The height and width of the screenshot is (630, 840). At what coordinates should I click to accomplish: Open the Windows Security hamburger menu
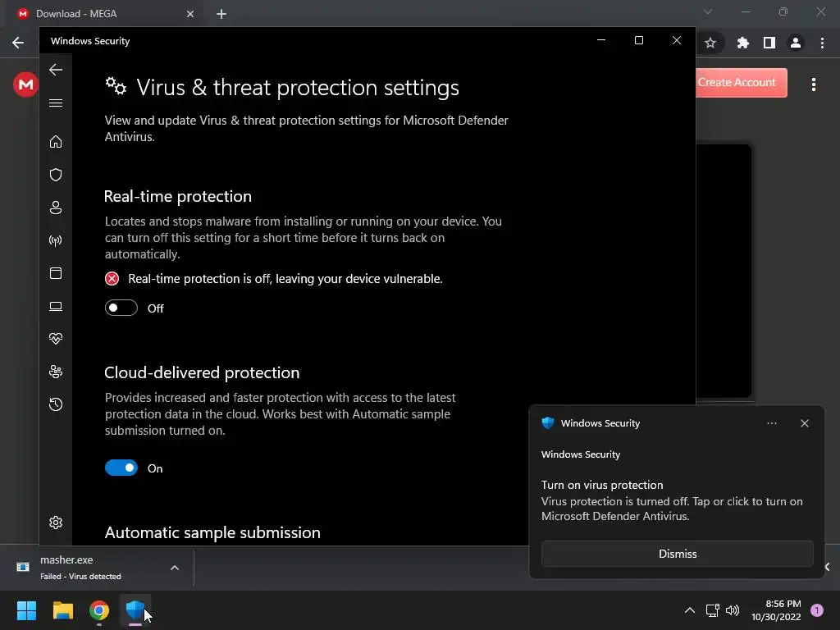[56, 103]
